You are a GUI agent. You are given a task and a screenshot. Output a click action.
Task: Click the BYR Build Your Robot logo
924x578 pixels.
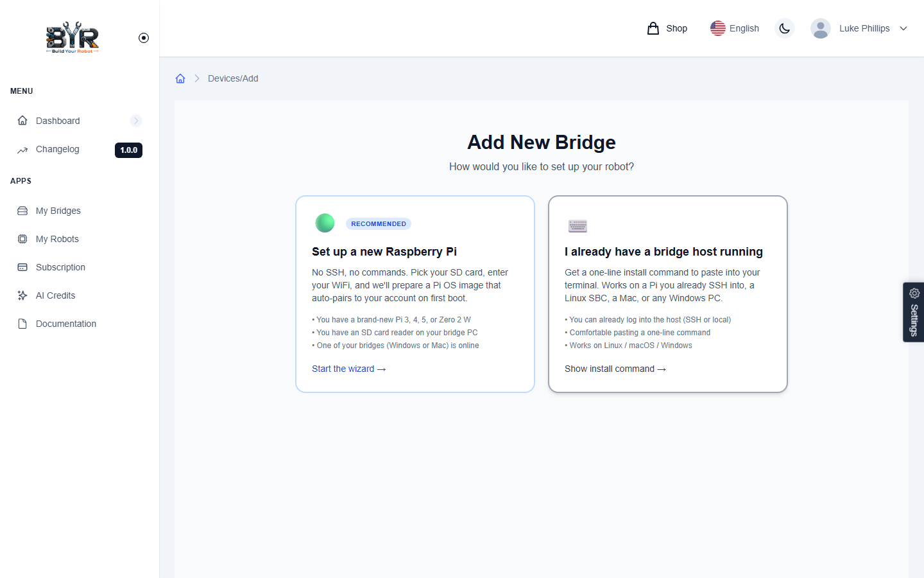[73, 37]
